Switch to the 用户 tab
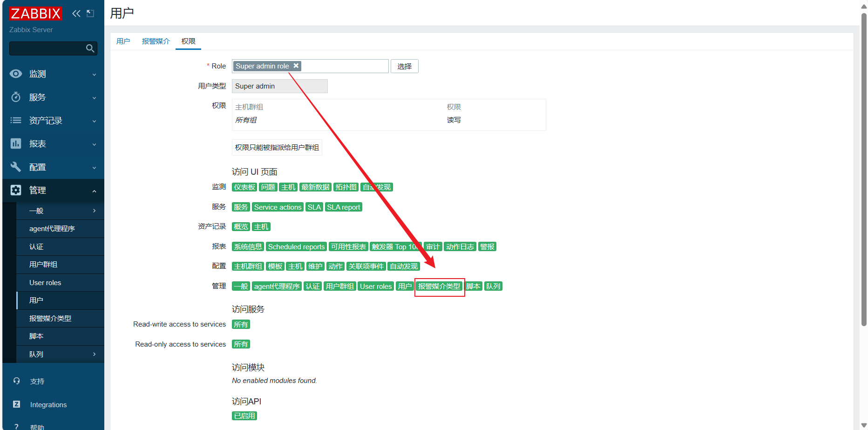Viewport: 868px width, 430px height. [x=123, y=41]
